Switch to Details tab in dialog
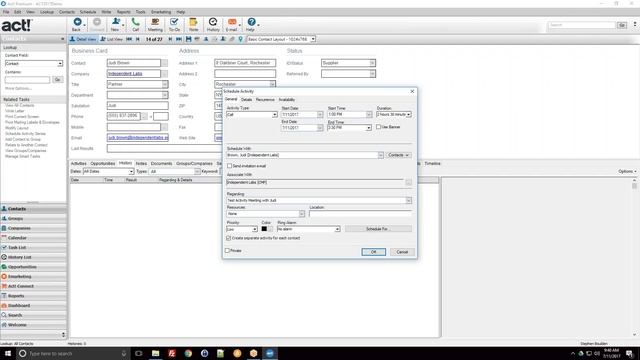 (247, 100)
